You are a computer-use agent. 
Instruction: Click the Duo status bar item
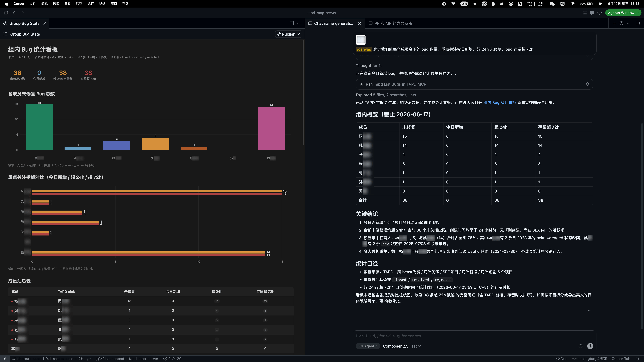point(561,359)
